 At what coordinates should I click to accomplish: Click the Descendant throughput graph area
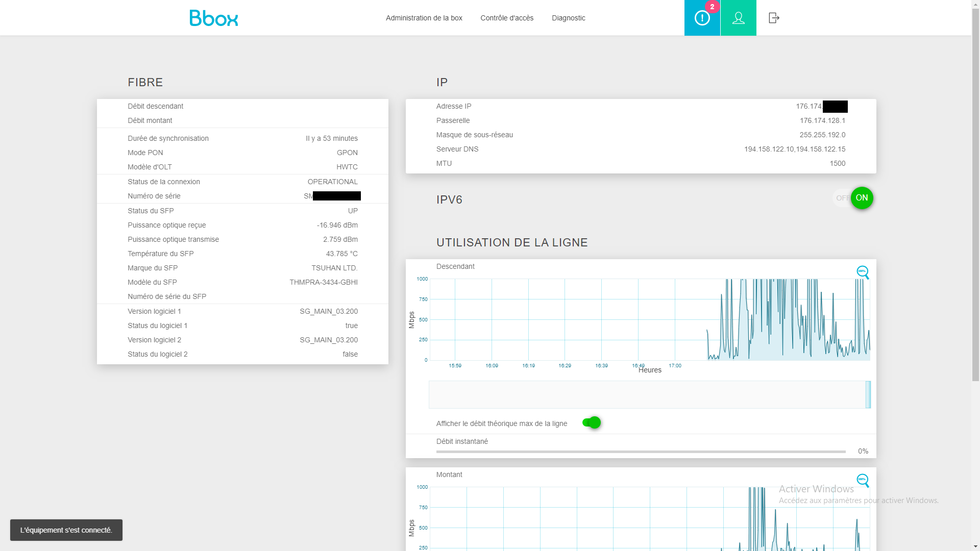[x=650, y=319]
